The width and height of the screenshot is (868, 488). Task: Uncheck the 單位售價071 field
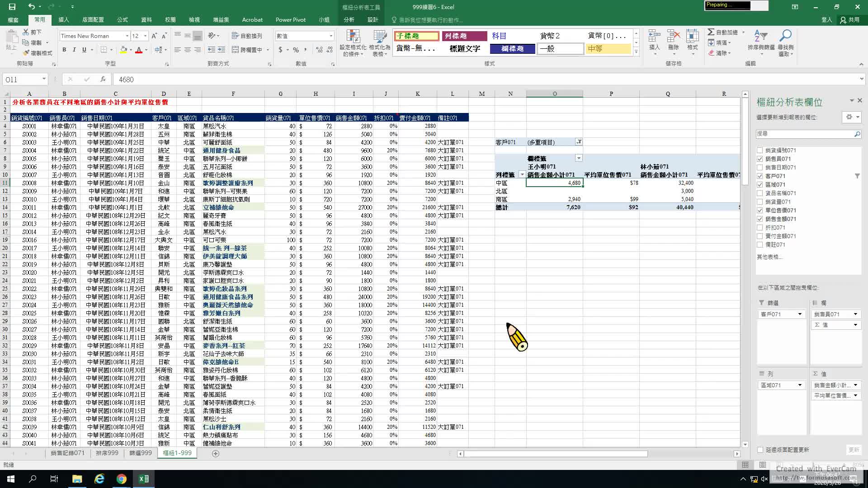click(760, 211)
